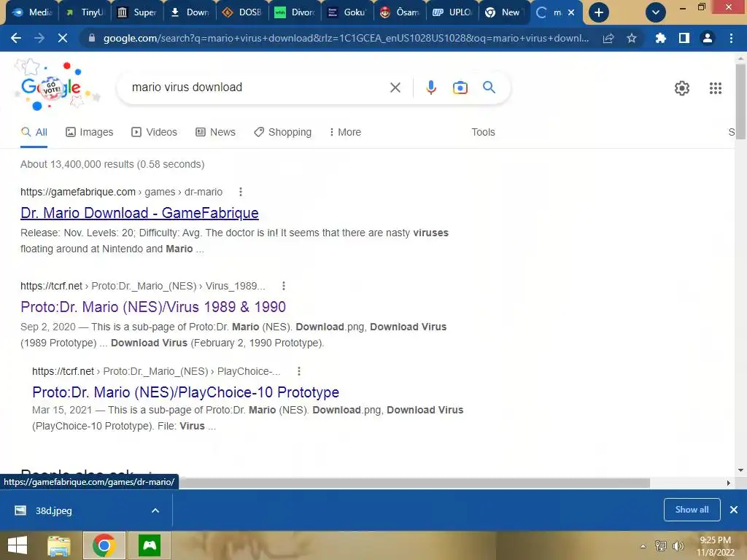Screen dimensions: 747x560
Task: Toggle the Chrome side panel
Action: pyautogui.click(x=684, y=38)
